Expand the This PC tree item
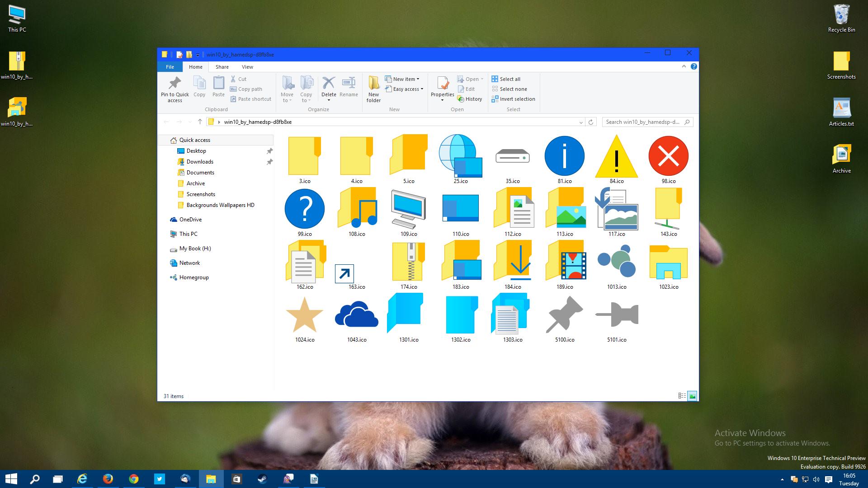 tap(168, 234)
